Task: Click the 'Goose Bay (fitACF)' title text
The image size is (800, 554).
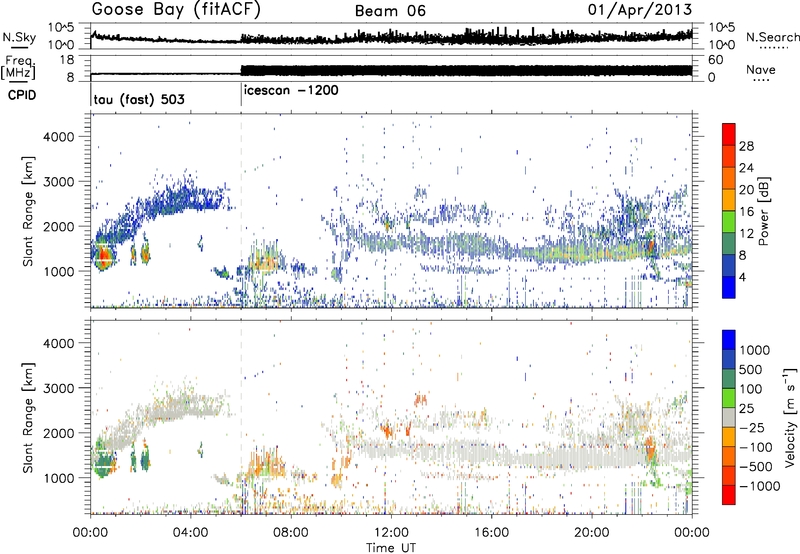Action: (176, 10)
